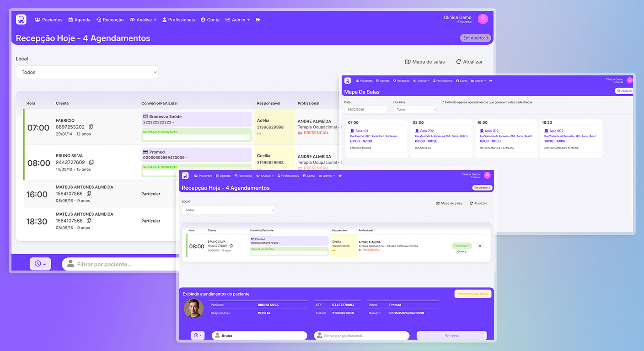644x351 pixels.
Task: Expand the green Presença dropdown
Action: tap(462, 246)
